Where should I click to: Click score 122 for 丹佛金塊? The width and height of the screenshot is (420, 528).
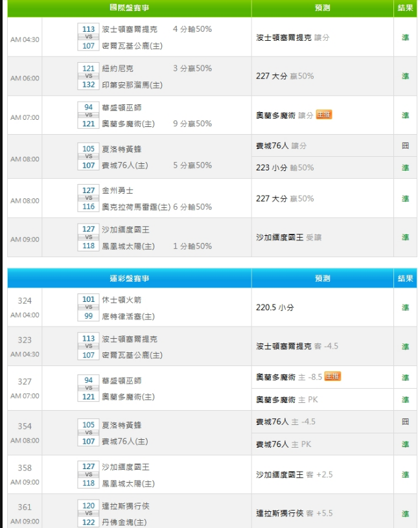tap(89, 522)
